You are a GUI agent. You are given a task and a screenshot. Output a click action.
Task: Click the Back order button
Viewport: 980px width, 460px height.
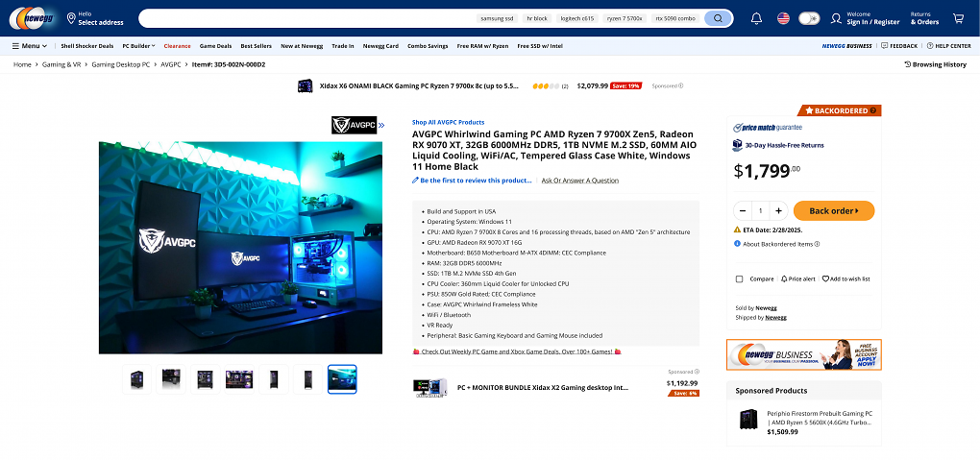click(834, 210)
